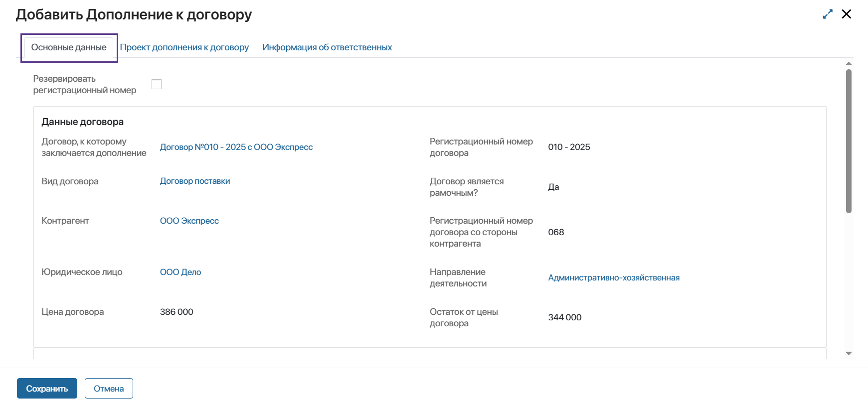The image size is (868, 406).
Task: Click the Данные договора section heading
Action: [x=83, y=122]
